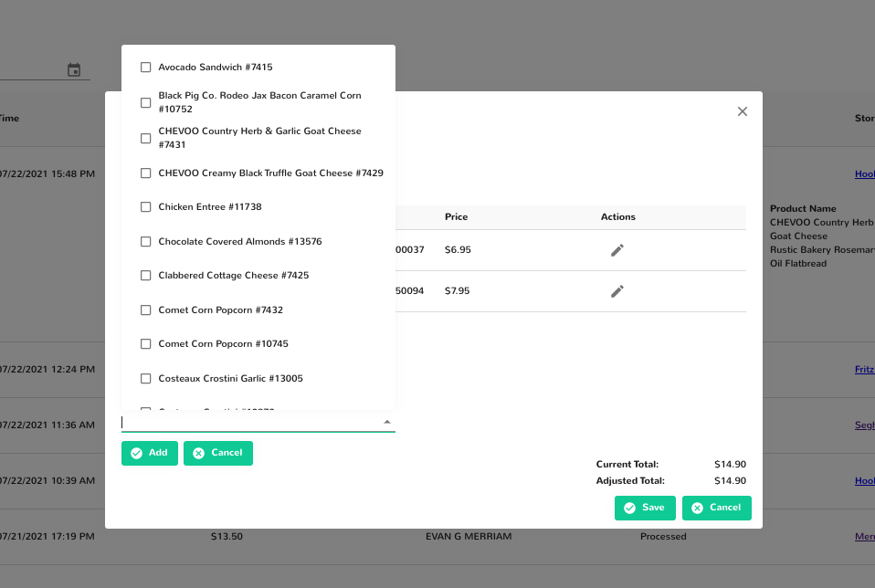Check CHEVOO Creamy Black Truffle Goat Cheese #7429
This screenshot has height=588, width=875.
tap(145, 173)
